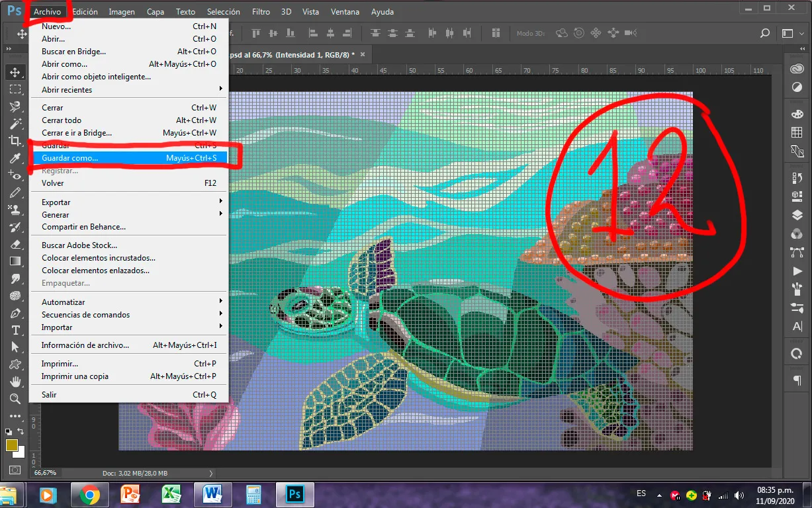Open Google Chrome from the taskbar
This screenshot has height=508, width=812.
click(x=89, y=494)
